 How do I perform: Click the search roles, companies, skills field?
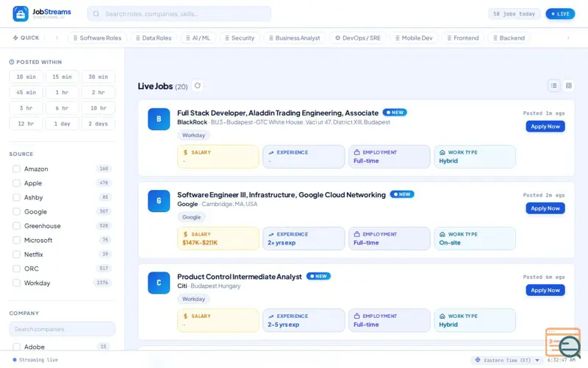pos(179,14)
